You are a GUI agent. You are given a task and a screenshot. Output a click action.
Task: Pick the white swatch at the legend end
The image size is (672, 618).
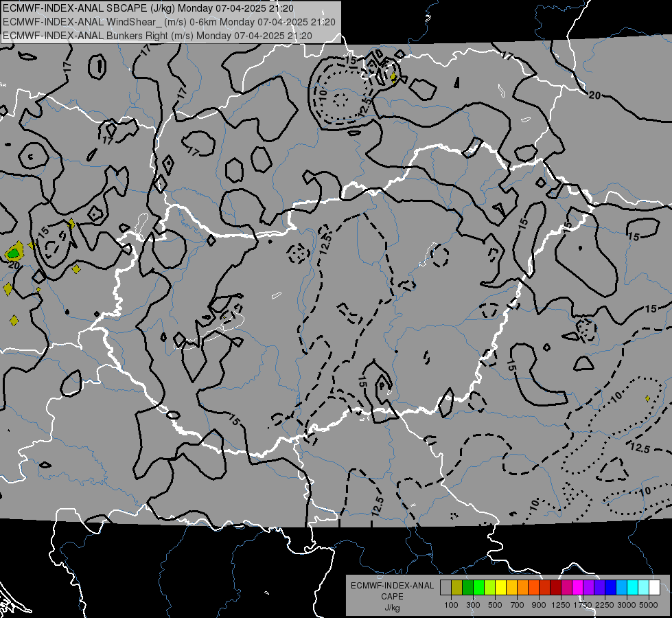(x=655, y=588)
